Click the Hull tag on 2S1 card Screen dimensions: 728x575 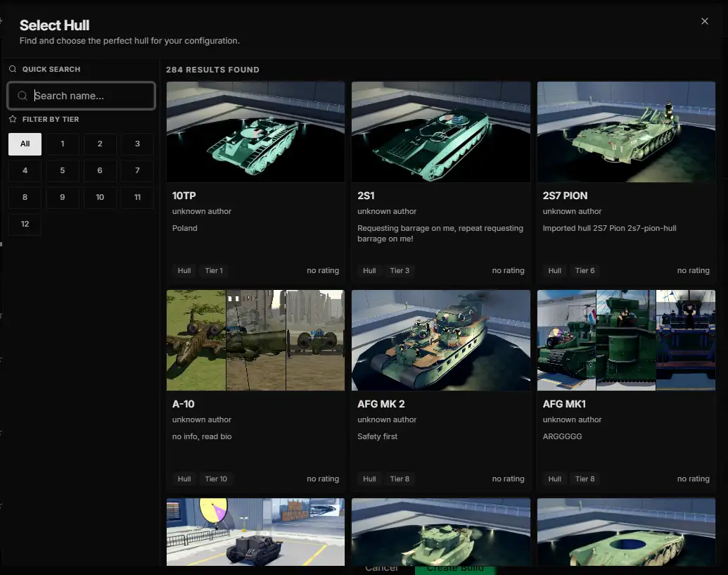[x=369, y=271]
